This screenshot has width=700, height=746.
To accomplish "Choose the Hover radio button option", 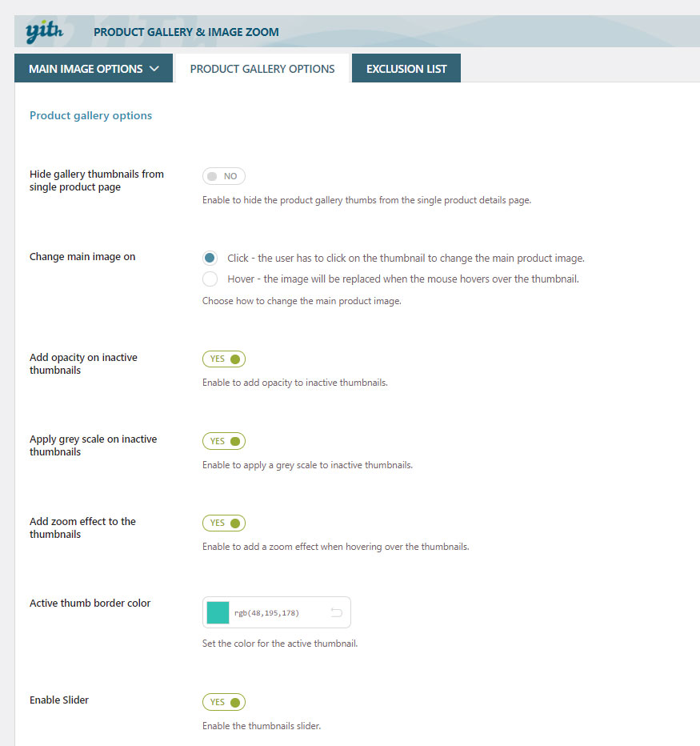I will (x=210, y=279).
